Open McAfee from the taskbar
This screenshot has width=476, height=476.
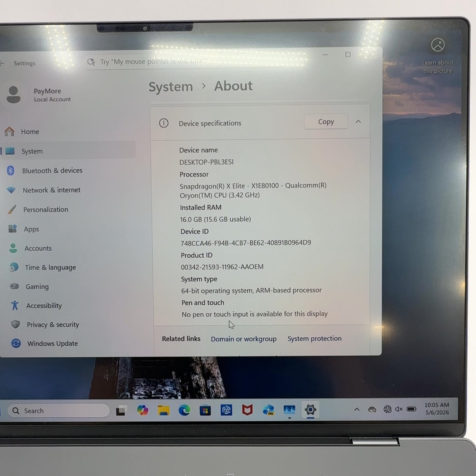click(x=247, y=410)
